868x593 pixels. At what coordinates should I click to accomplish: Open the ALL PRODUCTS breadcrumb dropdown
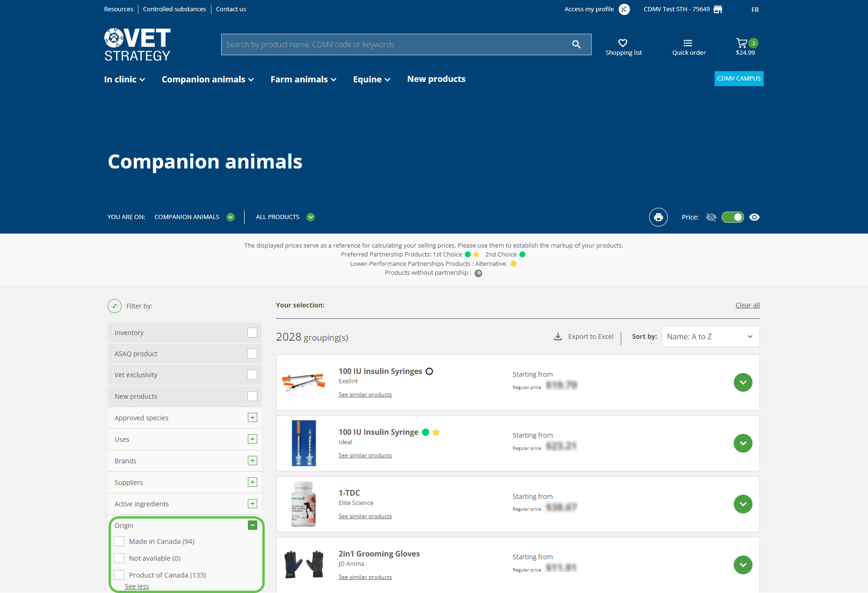310,217
